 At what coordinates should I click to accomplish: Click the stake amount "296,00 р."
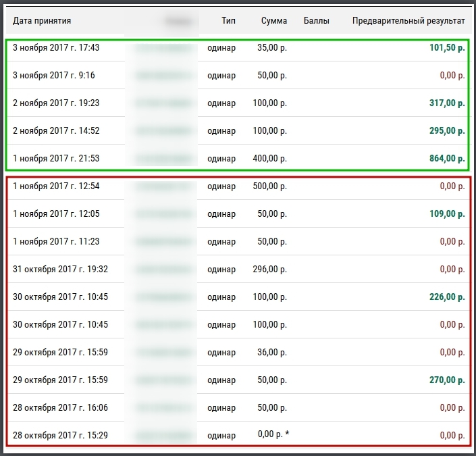pos(270,269)
